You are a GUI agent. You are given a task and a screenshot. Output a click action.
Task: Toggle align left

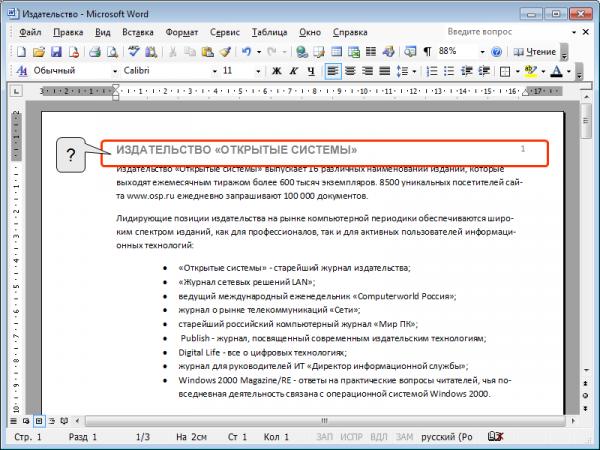(x=333, y=71)
